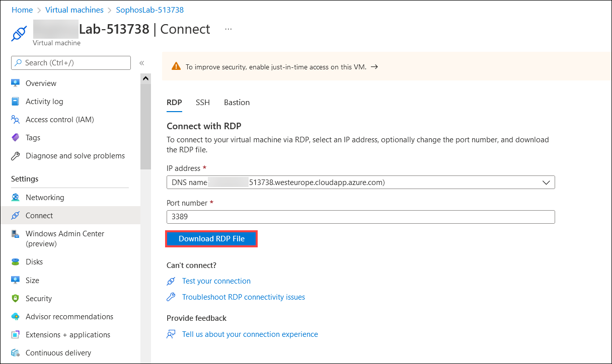Click the orange warning triangle icon
The image size is (612, 364).
click(x=176, y=66)
